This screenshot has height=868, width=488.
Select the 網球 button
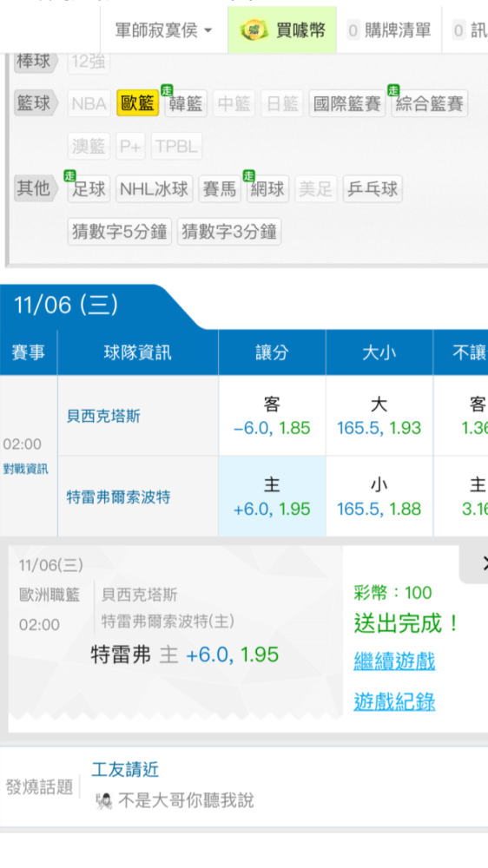[x=268, y=189]
